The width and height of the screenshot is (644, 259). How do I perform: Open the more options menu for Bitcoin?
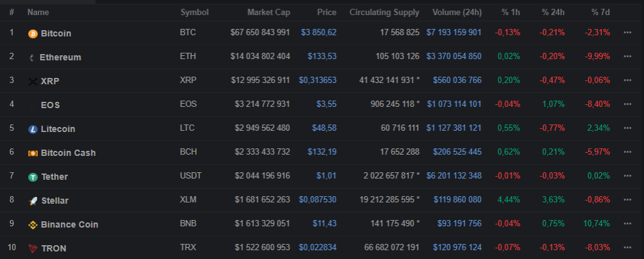627,33
